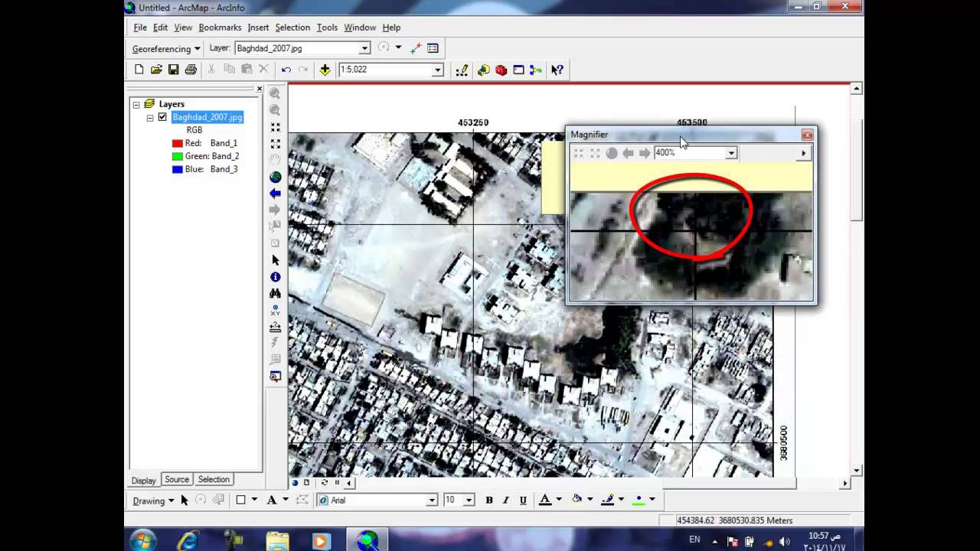Viewport: 980px width, 551px height.
Task: Switch to the Selection tab in table of contents
Action: [214, 480]
